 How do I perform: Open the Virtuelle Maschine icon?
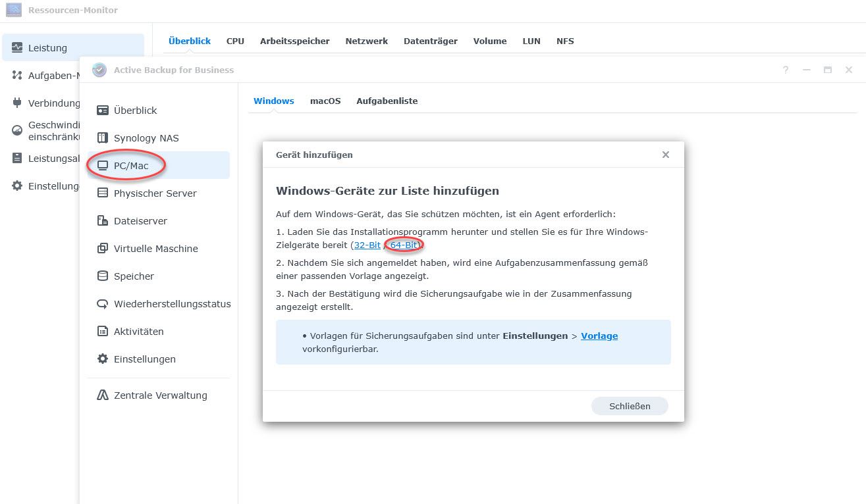tap(103, 249)
